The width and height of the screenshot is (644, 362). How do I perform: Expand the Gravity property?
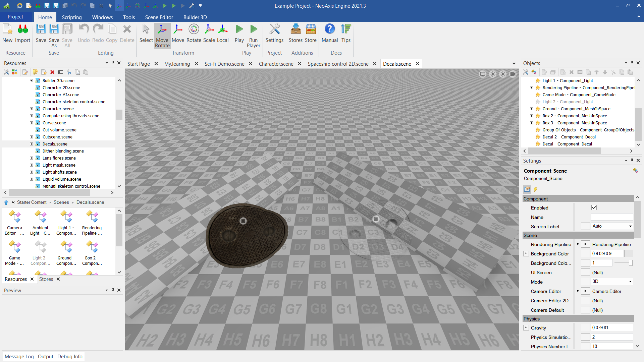(x=526, y=328)
